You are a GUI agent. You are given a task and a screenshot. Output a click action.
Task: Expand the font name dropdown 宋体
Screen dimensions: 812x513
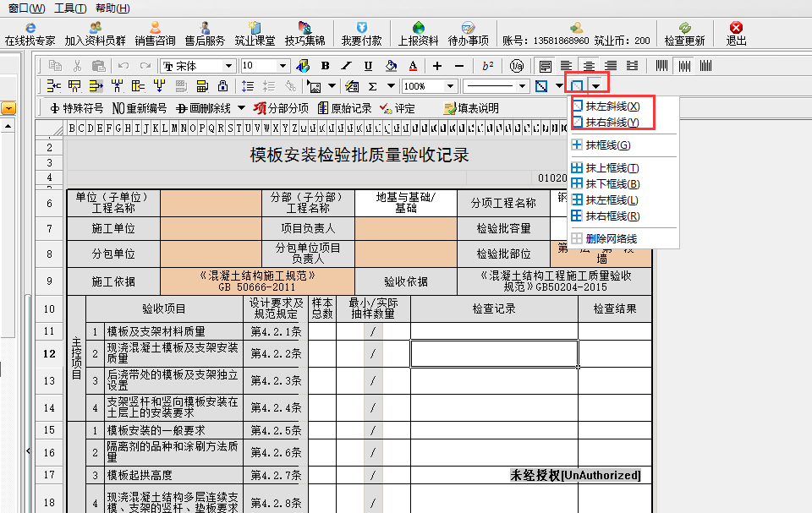click(x=228, y=66)
